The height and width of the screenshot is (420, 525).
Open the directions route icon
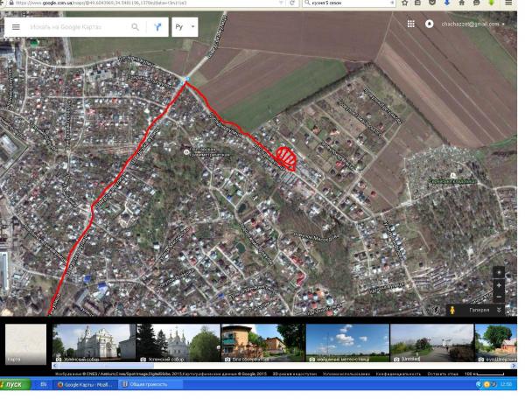157,27
